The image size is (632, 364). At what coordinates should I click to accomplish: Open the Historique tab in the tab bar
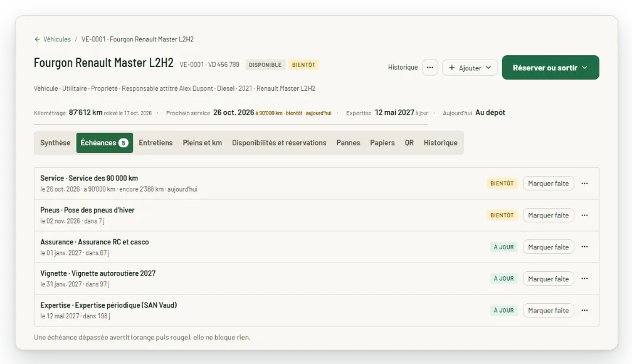tap(441, 143)
